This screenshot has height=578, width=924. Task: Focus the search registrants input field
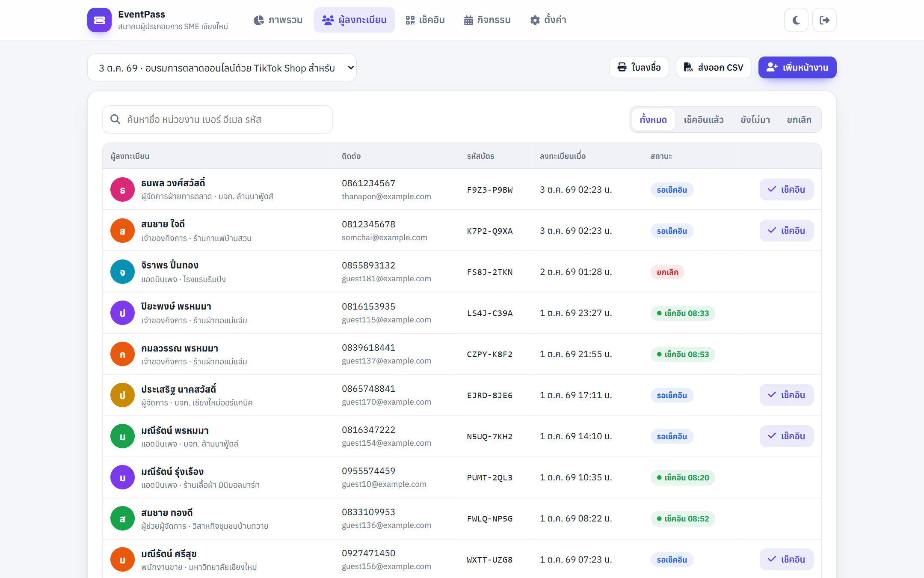pos(217,119)
